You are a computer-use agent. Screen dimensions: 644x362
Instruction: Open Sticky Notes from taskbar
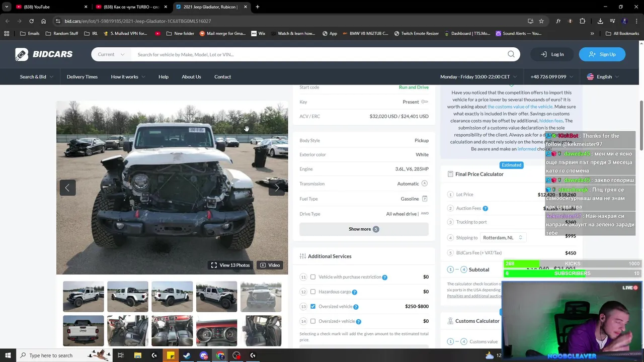coord(171,355)
